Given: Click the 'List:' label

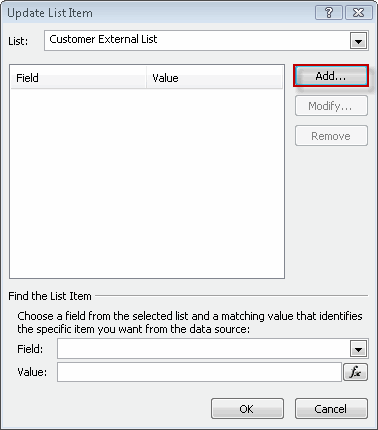Looking at the screenshot, I should point(18,41).
